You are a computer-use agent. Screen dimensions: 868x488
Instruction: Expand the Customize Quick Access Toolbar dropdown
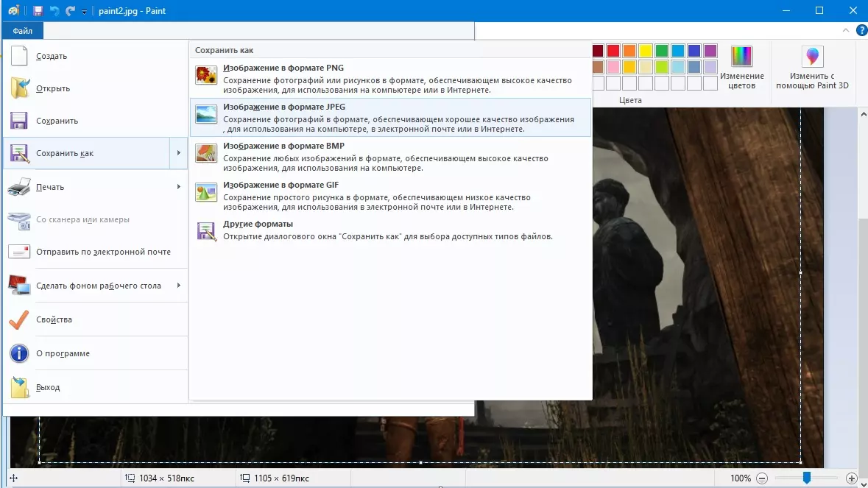click(85, 12)
